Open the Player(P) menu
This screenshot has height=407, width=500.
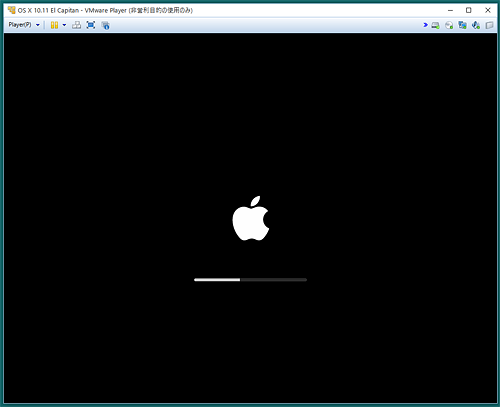[24, 25]
